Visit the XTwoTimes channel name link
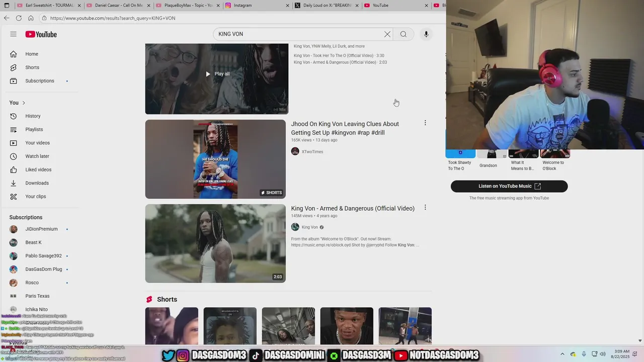 (x=312, y=152)
